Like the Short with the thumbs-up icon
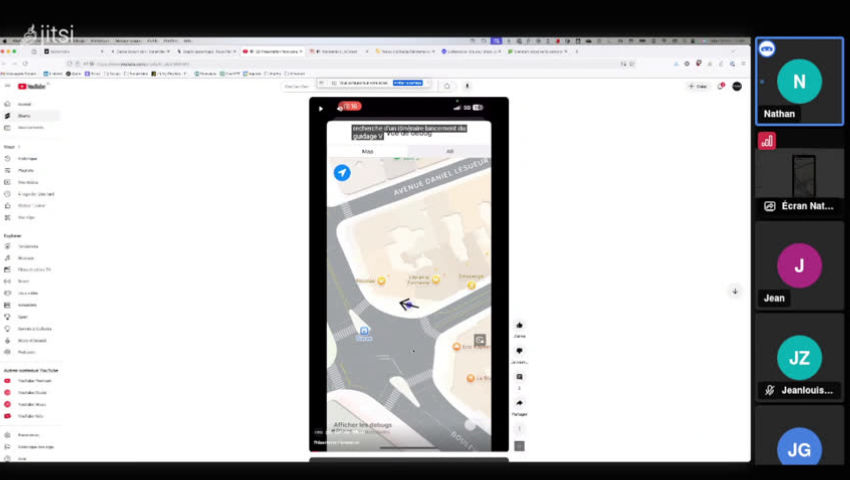 519,325
